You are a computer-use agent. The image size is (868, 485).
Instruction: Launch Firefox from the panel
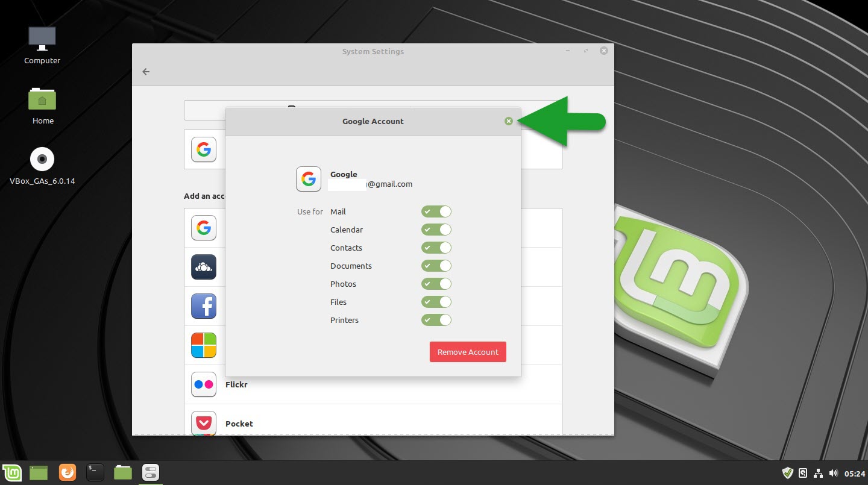pos(68,472)
